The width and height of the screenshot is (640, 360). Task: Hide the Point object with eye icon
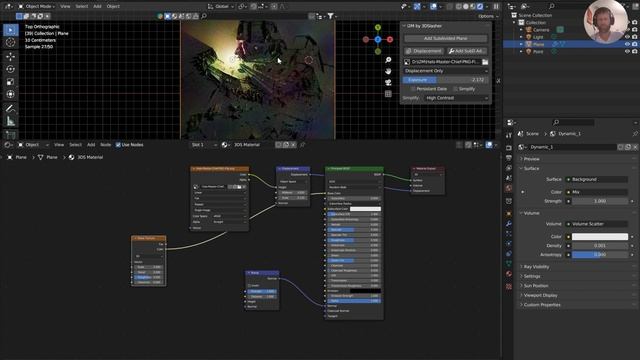click(627, 51)
